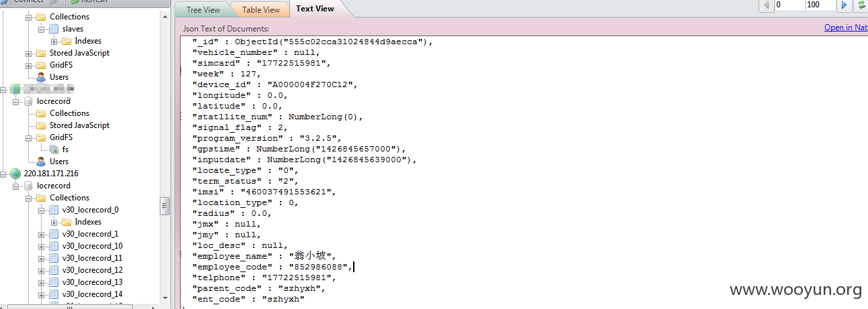Click the "parent_code" szhyxh line
Screen dimensions: 868x309
[x=258, y=288]
